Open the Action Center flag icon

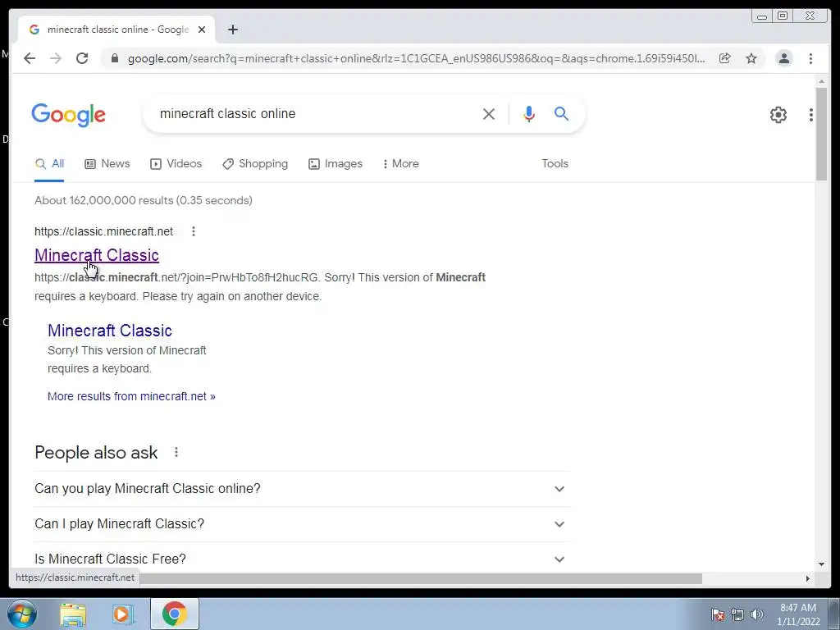pos(717,614)
